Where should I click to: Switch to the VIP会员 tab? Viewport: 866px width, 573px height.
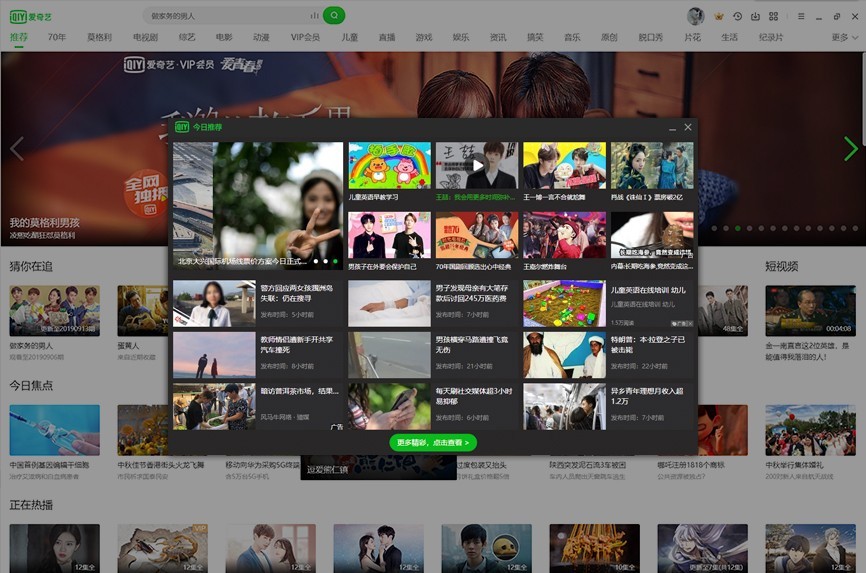tap(305, 37)
